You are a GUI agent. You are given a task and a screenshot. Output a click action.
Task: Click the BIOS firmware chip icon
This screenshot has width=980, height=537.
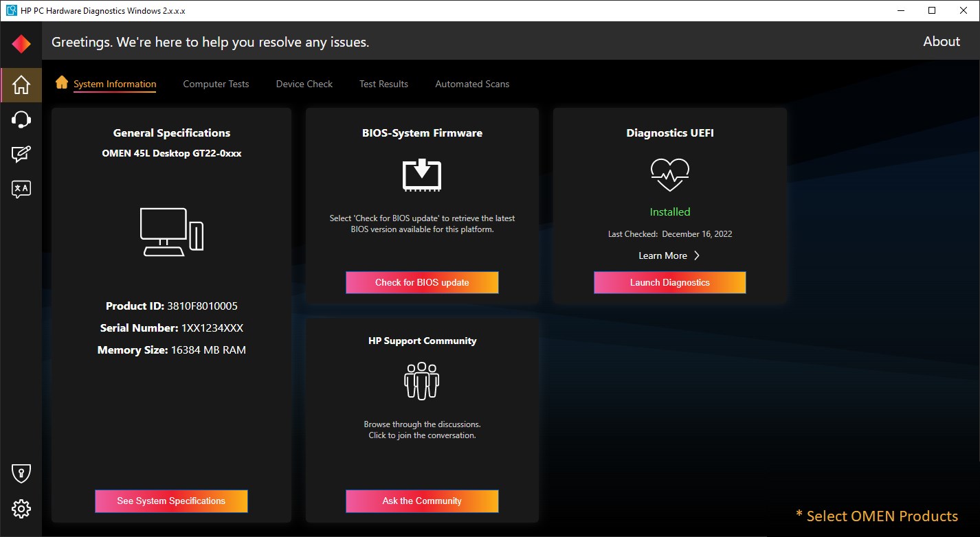[x=422, y=174]
